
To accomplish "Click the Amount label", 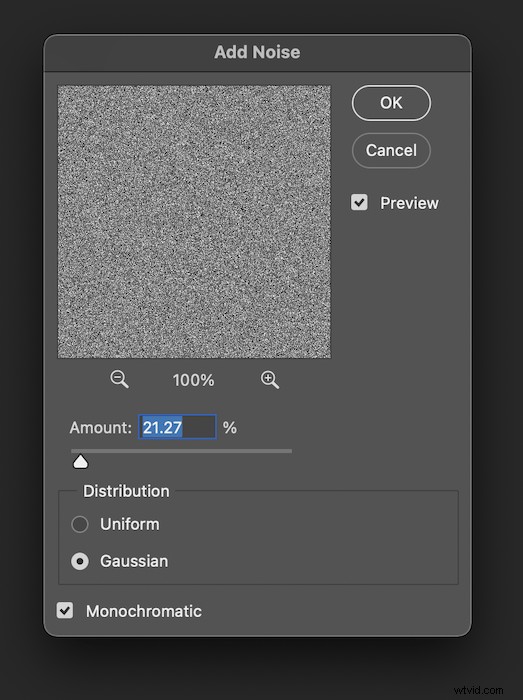I will (x=101, y=428).
